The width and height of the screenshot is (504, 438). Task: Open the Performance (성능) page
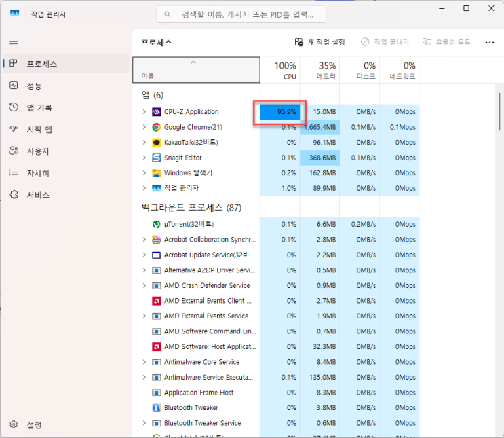point(66,86)
